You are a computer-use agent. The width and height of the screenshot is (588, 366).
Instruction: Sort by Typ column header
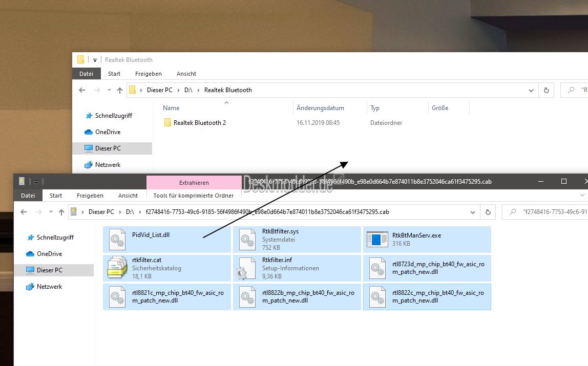[375, 108]
